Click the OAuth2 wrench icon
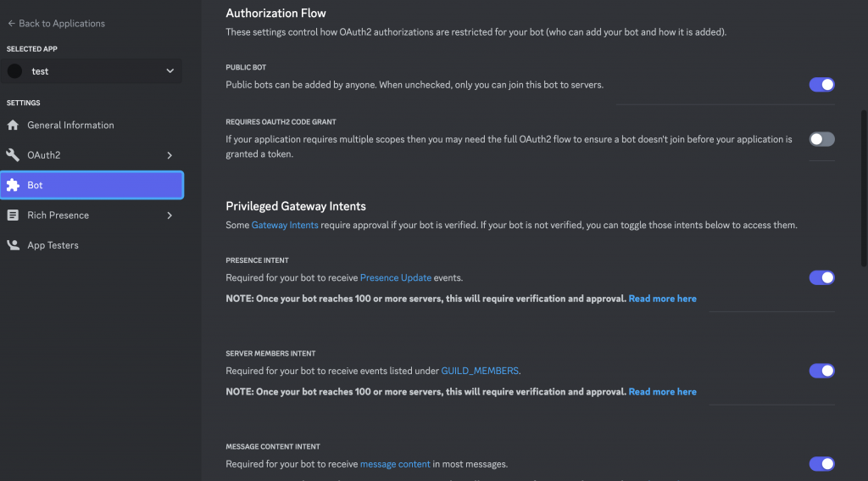The image size is (868, 481). tap(13, 155)
